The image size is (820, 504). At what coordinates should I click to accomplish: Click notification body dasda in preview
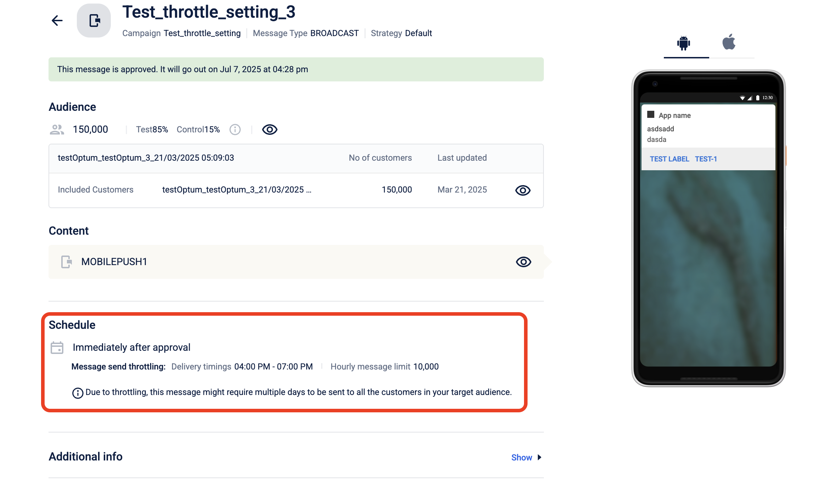click(656, 139)
